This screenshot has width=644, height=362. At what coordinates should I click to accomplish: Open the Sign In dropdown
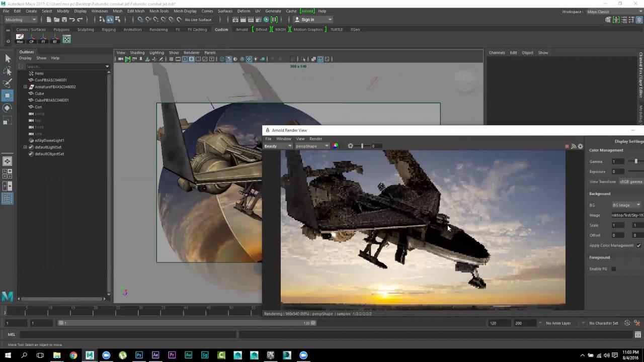pos(313,20)
